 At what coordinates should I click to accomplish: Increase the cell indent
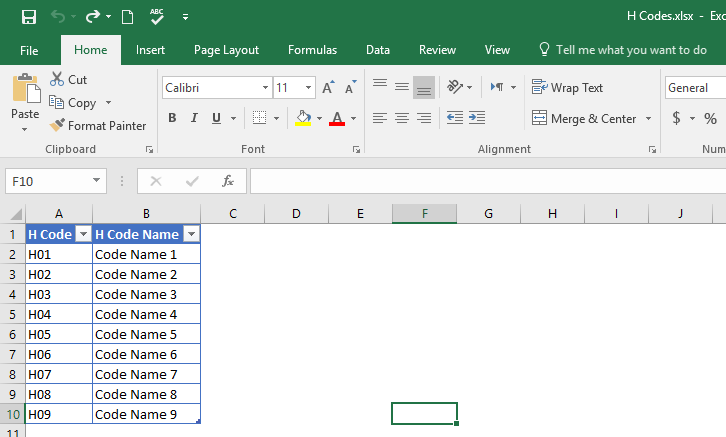click(477, 118)
